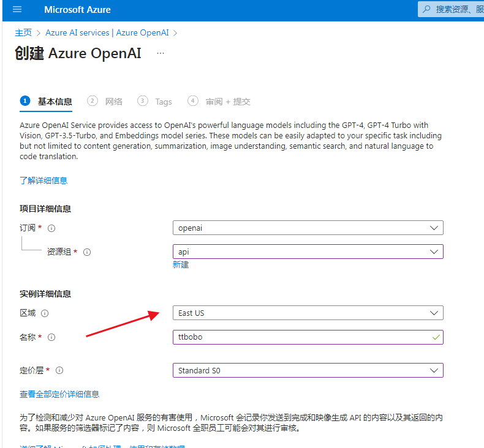Open the 订阅 openai dropdown
484x448 pixels.
pyautogui.click(x=308, y=228)
